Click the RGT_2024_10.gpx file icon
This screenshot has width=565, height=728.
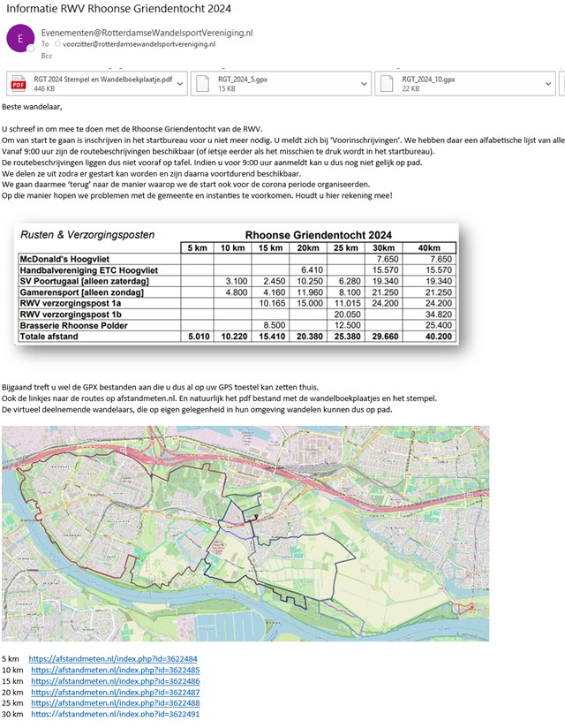[387, 83]
